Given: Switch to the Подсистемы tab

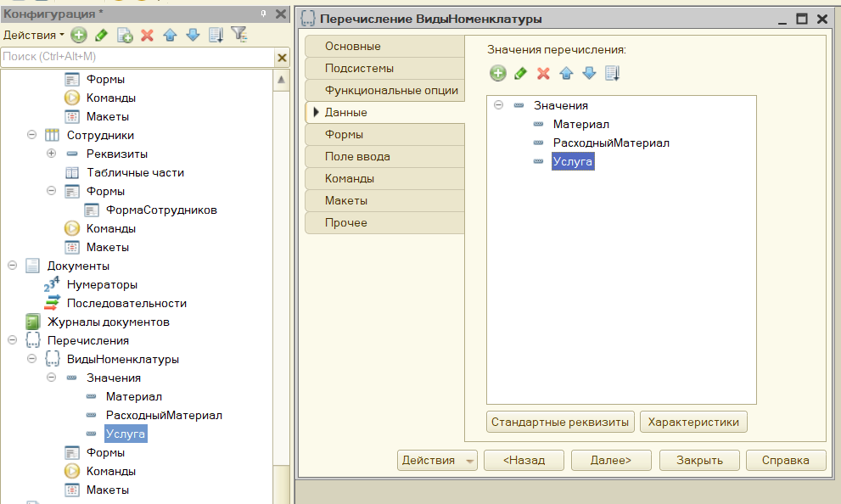Looking at the screenshot, I should coord(384,68).
